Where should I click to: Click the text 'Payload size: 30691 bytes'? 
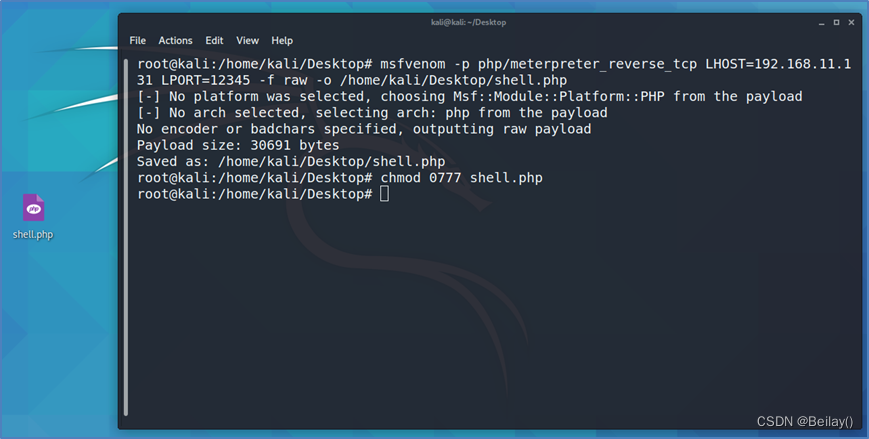tap(238, 145)
